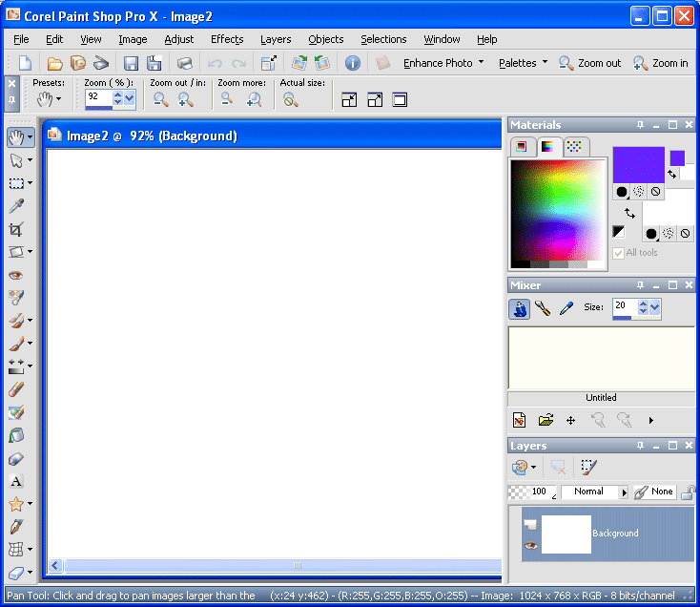700x607 pixels.
Task: Click the horizontal scrollbar left arrow
Action: pyautogui.click(x=55, y=565)
